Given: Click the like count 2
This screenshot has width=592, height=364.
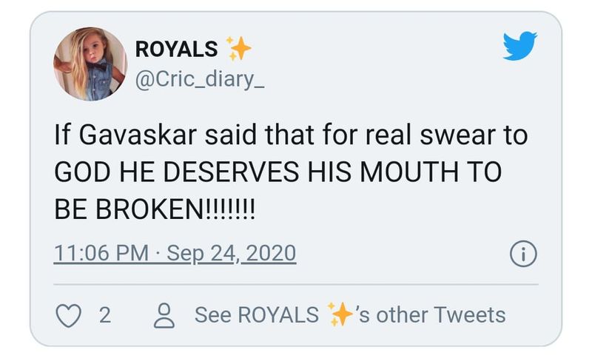Looking at the screenshot, I should coord(105,315).
